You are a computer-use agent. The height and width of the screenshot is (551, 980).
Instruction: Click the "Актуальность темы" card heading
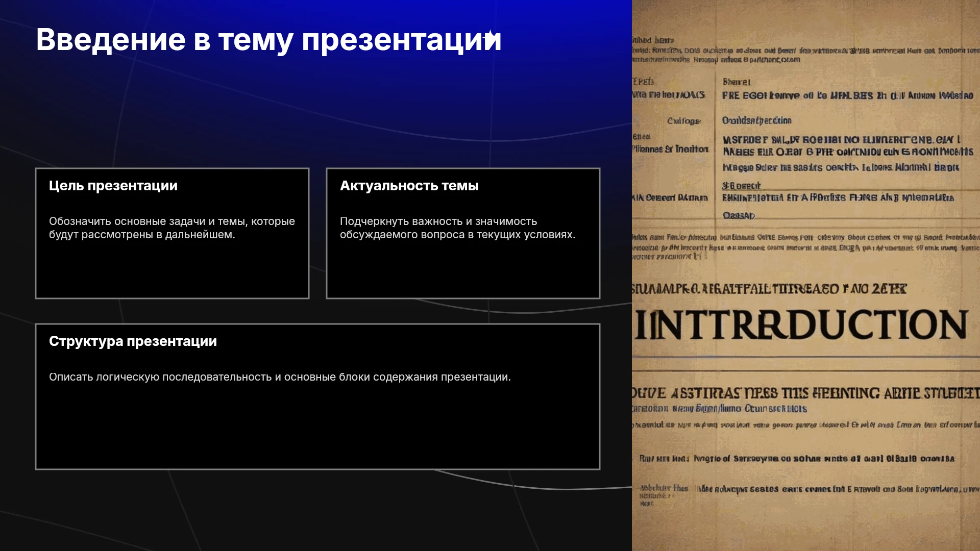(409, 186)
